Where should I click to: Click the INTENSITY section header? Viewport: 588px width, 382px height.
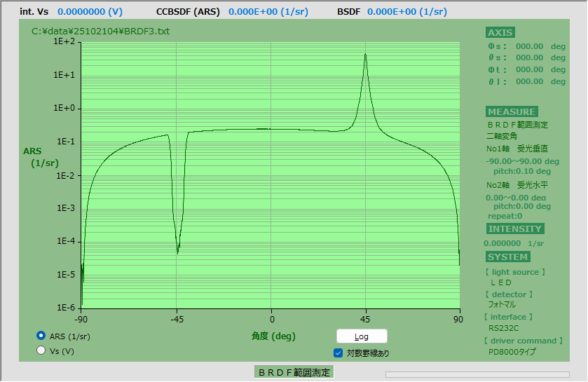click(514, 228)
